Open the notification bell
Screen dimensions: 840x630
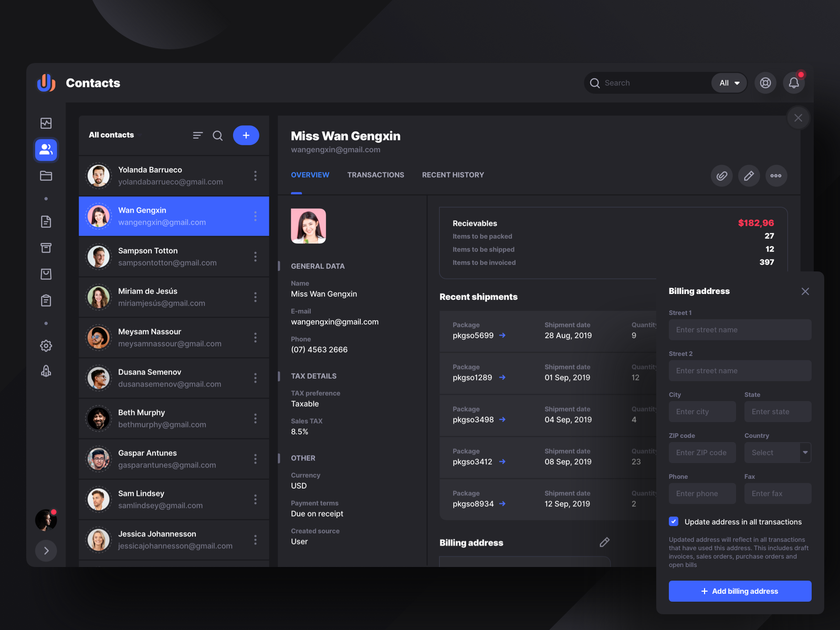point(793,82)
